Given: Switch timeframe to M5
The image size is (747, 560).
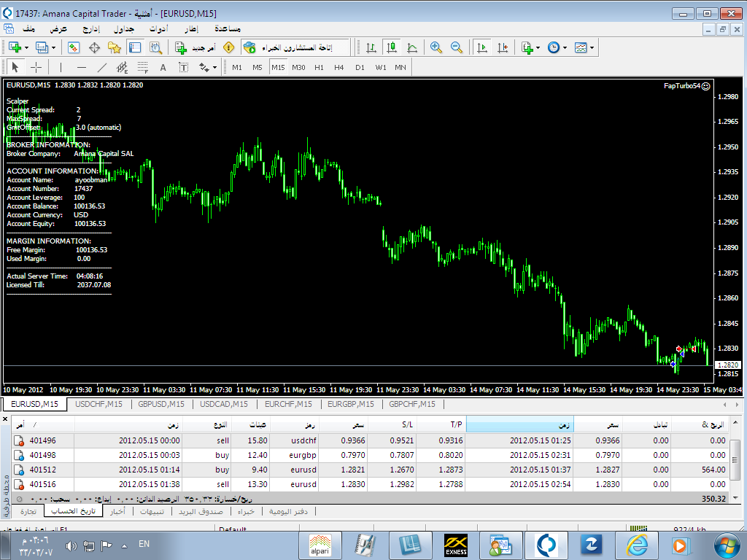Looking at the screenshot, I should [258, 68].
